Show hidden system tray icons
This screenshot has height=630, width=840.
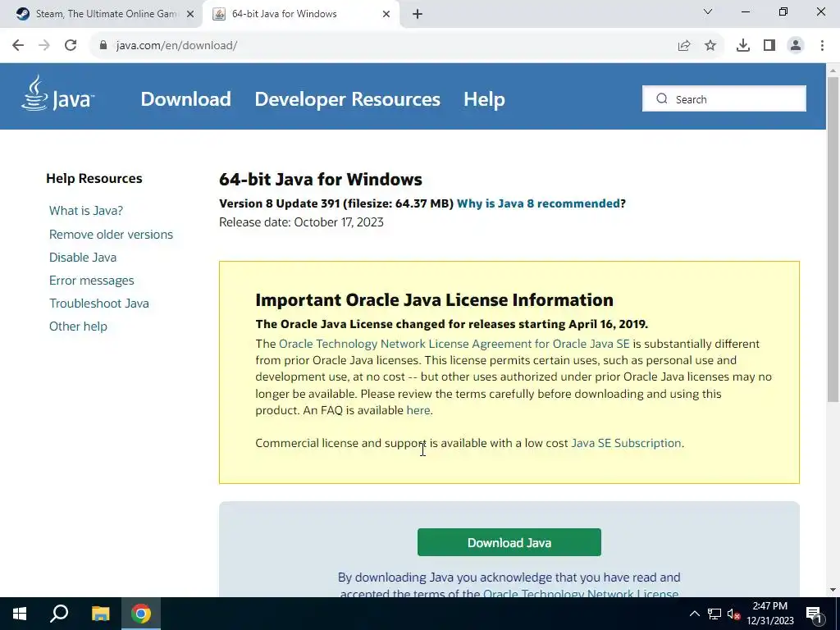coord(694,614)
